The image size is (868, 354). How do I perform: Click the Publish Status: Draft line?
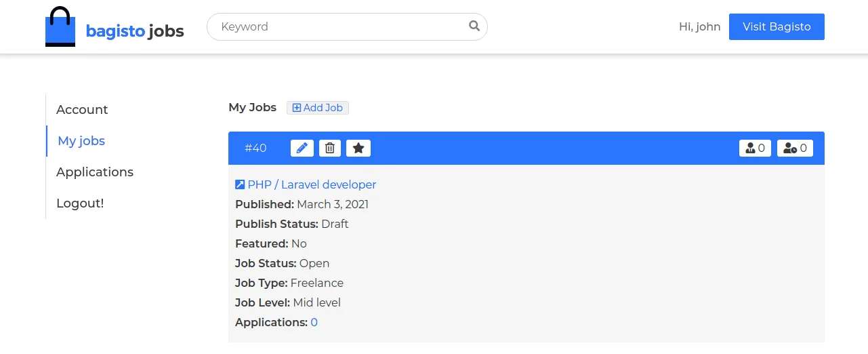pyautogui.click(x=292, y=224)
